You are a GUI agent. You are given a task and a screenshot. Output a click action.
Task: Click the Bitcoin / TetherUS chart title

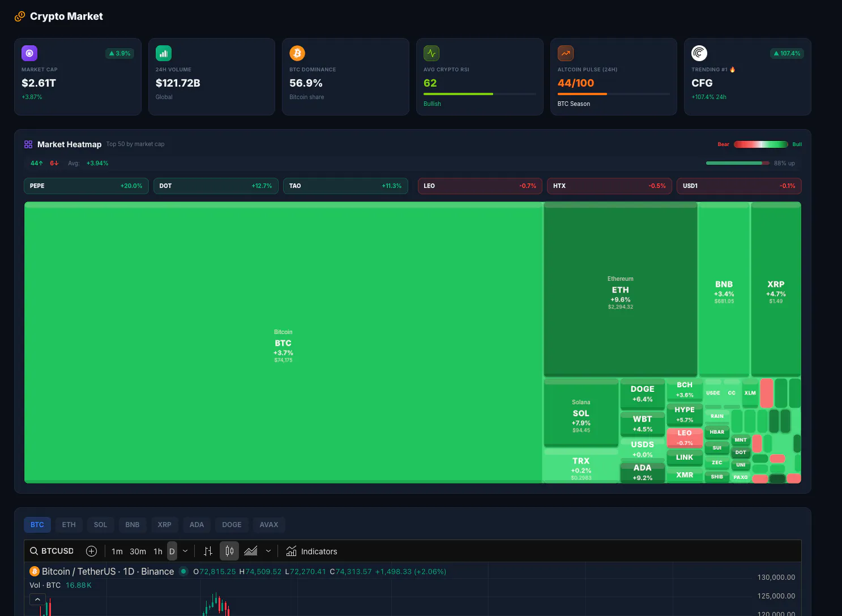click(108, 571)
